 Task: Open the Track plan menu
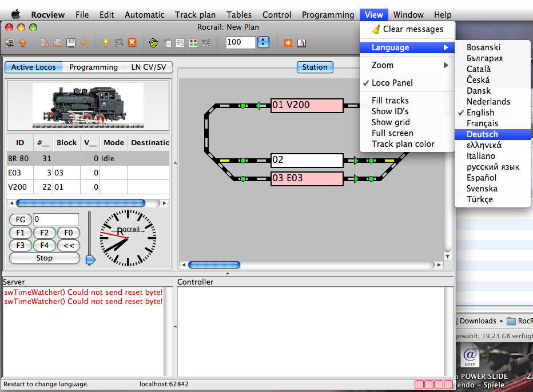click(x=195, y=15)
